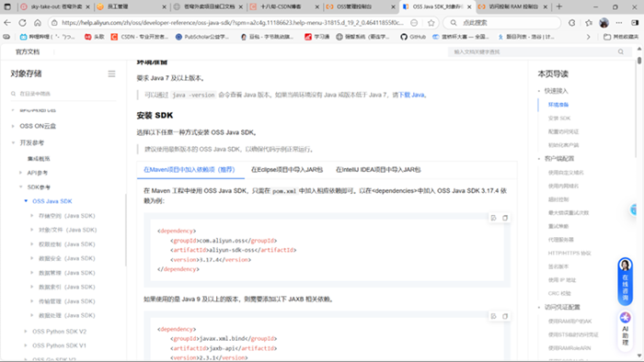Viewport: 644px width, 362px height.
Task: Jump to HTTP/HTTPS 协议 in page guide
Action: (569, 254)
